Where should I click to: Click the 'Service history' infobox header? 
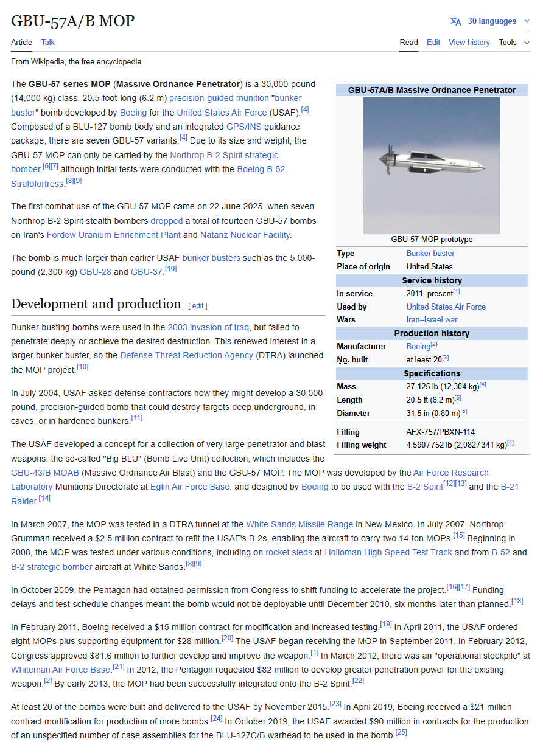click(432, 280)
